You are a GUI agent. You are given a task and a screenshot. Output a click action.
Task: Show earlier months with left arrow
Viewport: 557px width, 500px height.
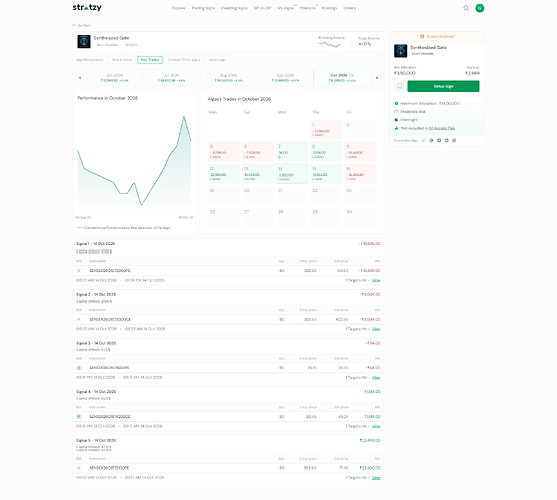click(80, 78)
